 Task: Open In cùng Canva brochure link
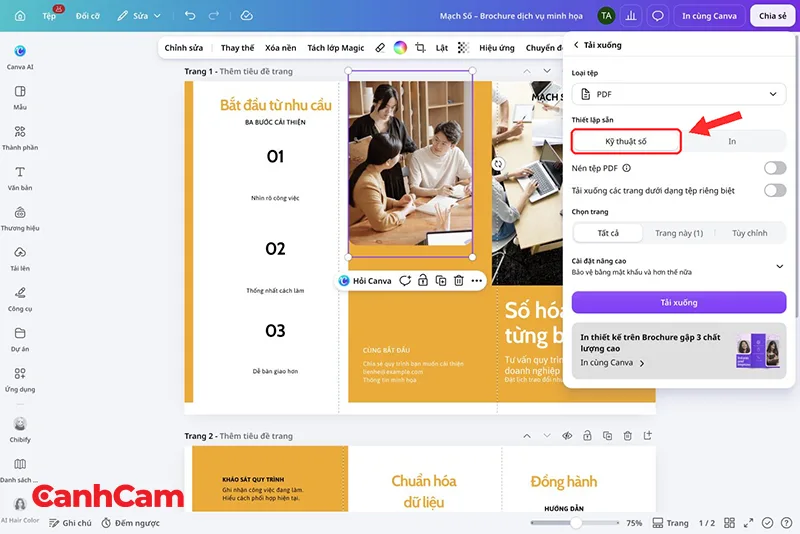click(612, 363)
